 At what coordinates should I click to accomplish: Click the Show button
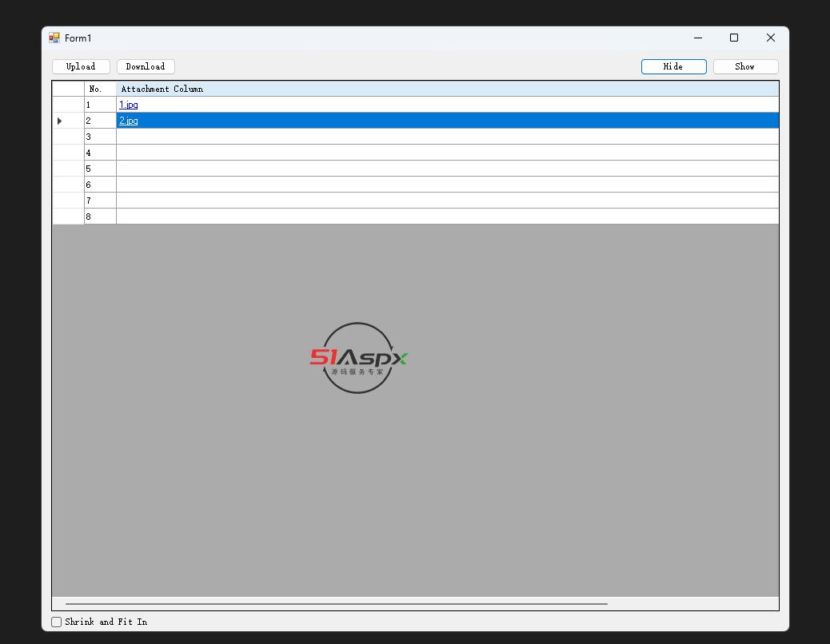745,66
